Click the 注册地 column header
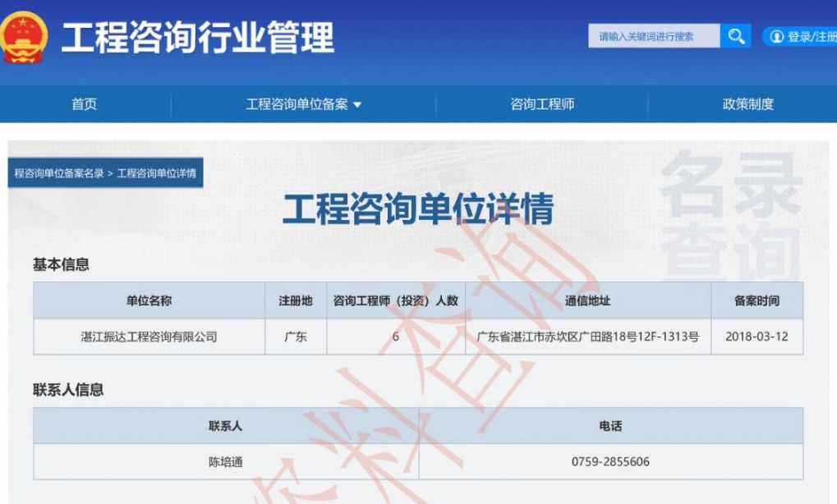 (295, 300)
